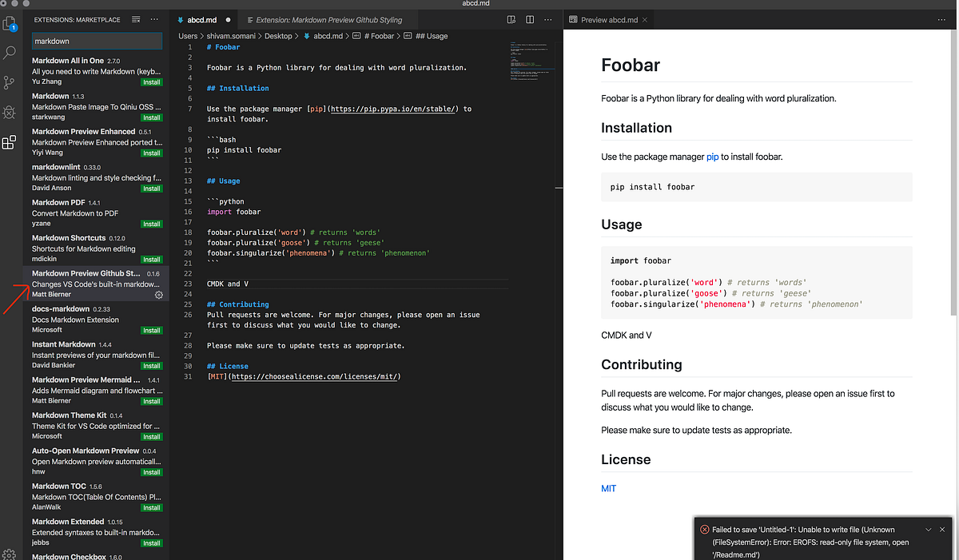Image resolution: width=959 pixels, height=560 pixels.
Task: Collapse the error notification with chevron
Action: pyautogui.click(x=928, y=530)
